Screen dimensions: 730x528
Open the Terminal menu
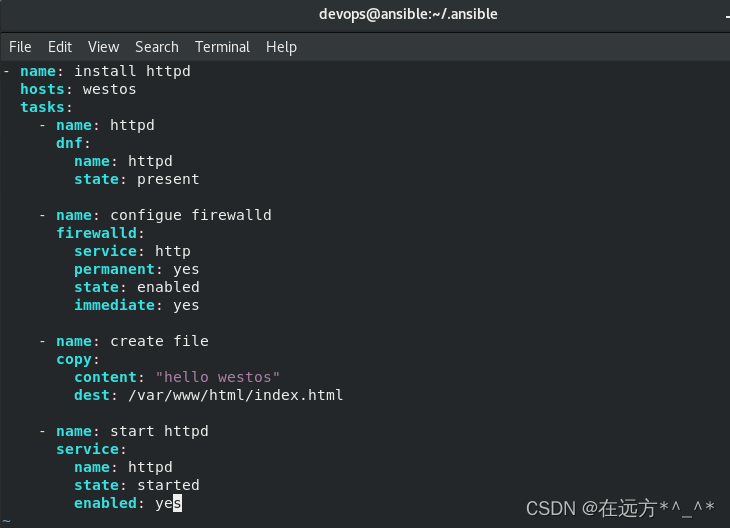click(x=222, y=47)
